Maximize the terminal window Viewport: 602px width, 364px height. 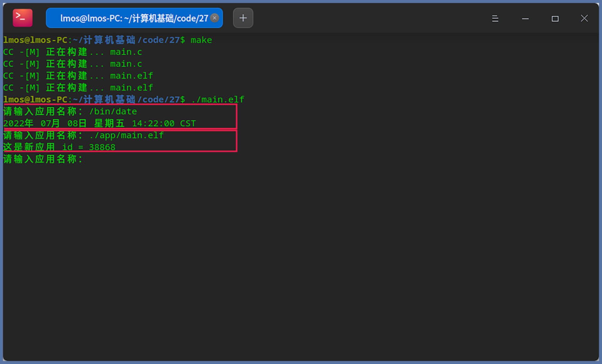(x=555, y=18)
